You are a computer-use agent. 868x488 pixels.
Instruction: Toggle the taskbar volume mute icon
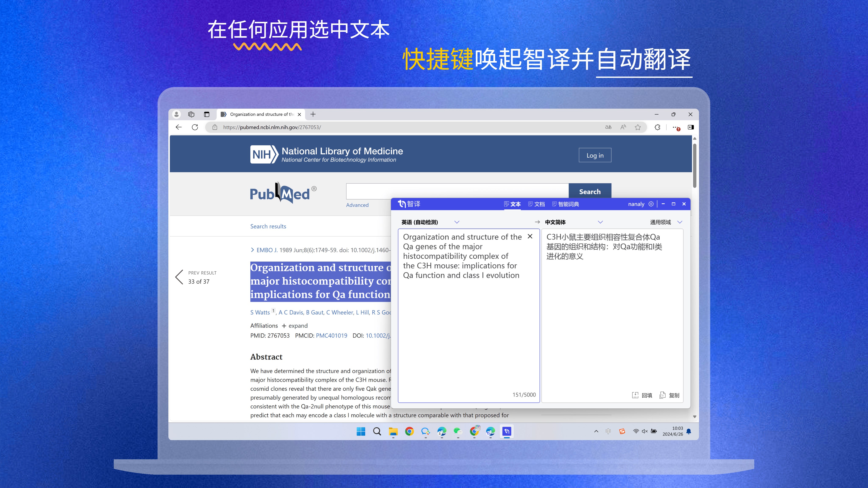(645, 431)
